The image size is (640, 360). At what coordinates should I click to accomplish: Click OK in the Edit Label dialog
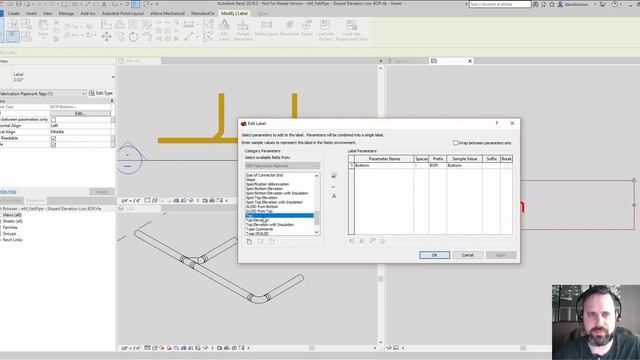[434, 255]
